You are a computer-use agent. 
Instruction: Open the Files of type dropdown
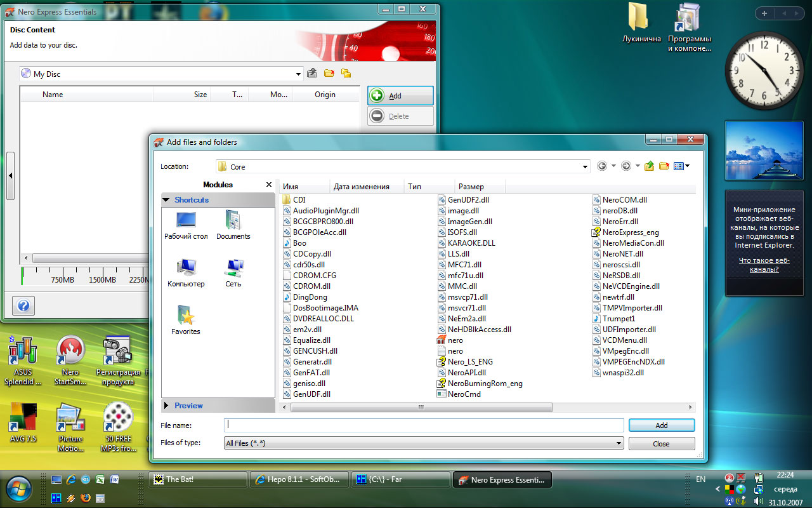point(618,444)
